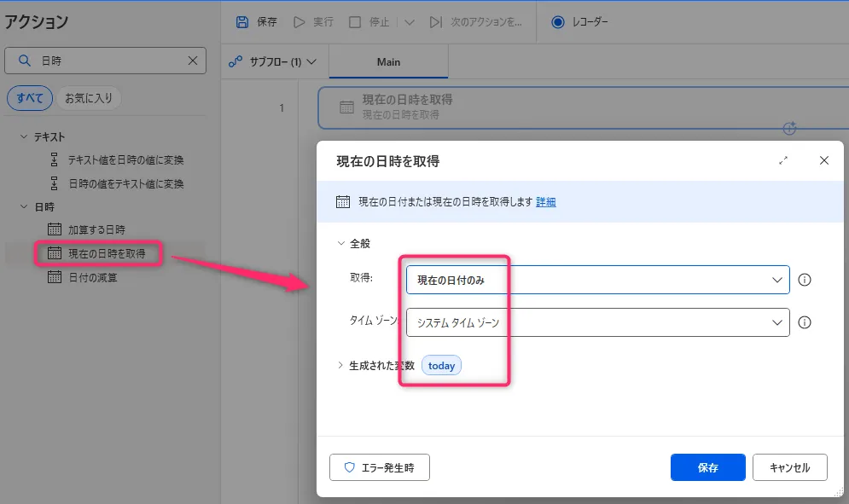Select the お気に入り filter tab
The height and width of the screenshot is (504, 849).
click(x=89, y=98)
